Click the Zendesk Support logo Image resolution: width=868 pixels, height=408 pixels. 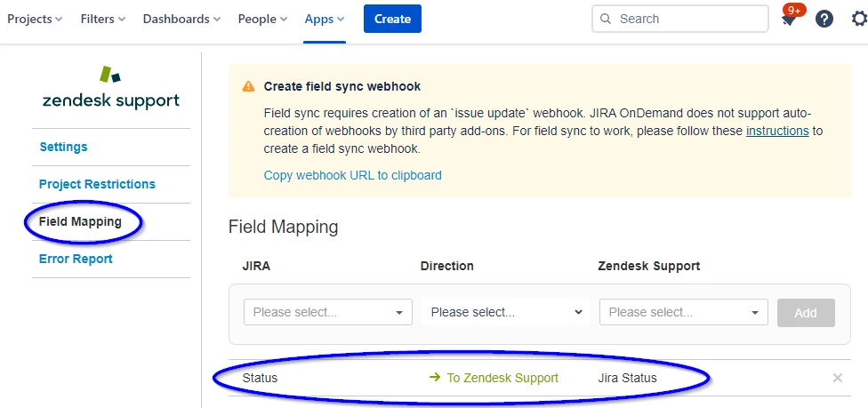click(x=110, y=89)
